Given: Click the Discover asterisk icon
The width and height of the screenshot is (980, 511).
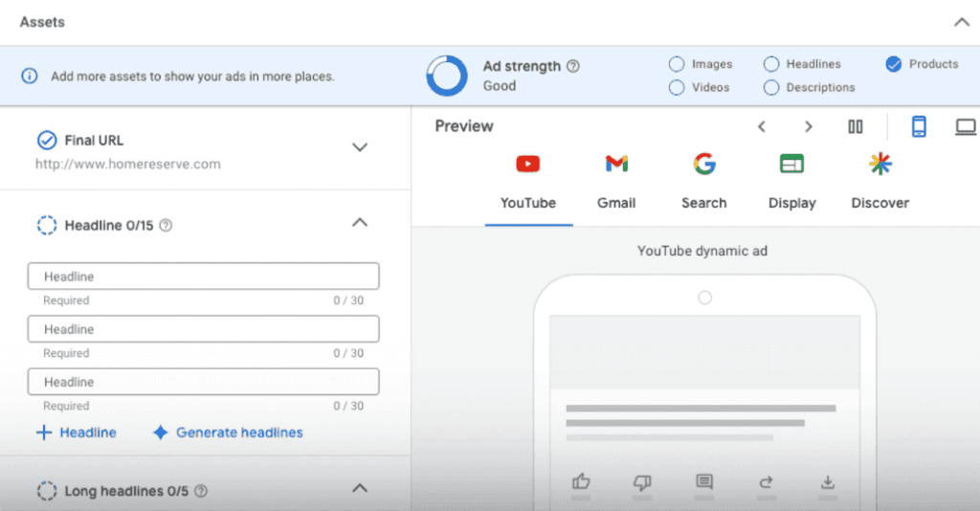Looking at the screenshot, I should tap(880, 165).
